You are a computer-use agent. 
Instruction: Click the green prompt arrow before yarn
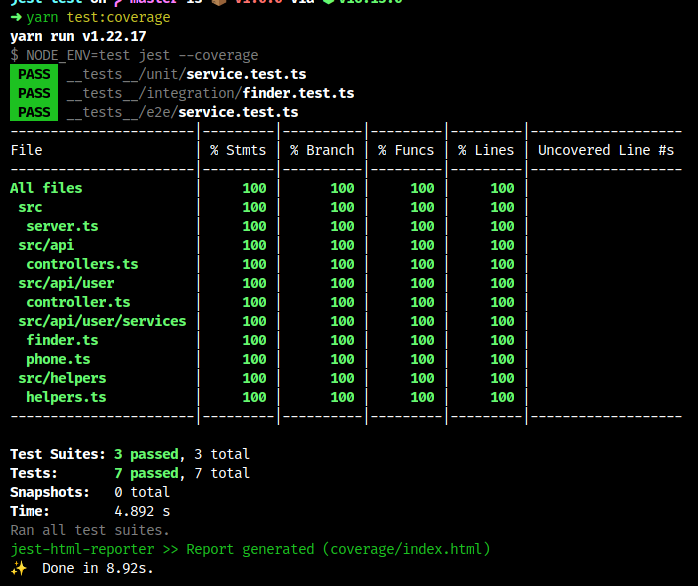[16, 17]
